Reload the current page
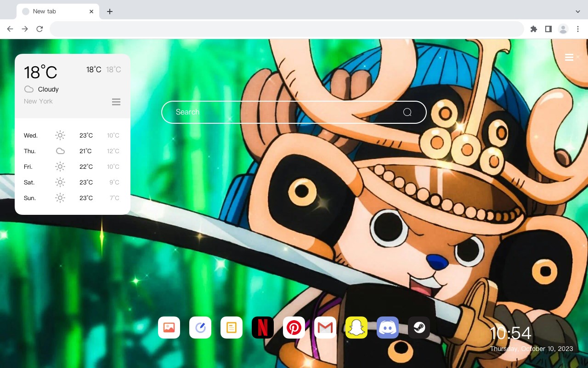Viewport: 588px width, 368px height. point(40,29)
